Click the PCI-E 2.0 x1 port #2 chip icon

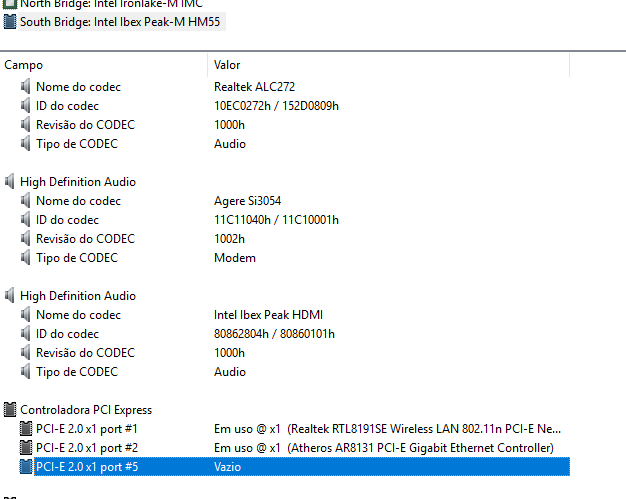coord(26,448)
